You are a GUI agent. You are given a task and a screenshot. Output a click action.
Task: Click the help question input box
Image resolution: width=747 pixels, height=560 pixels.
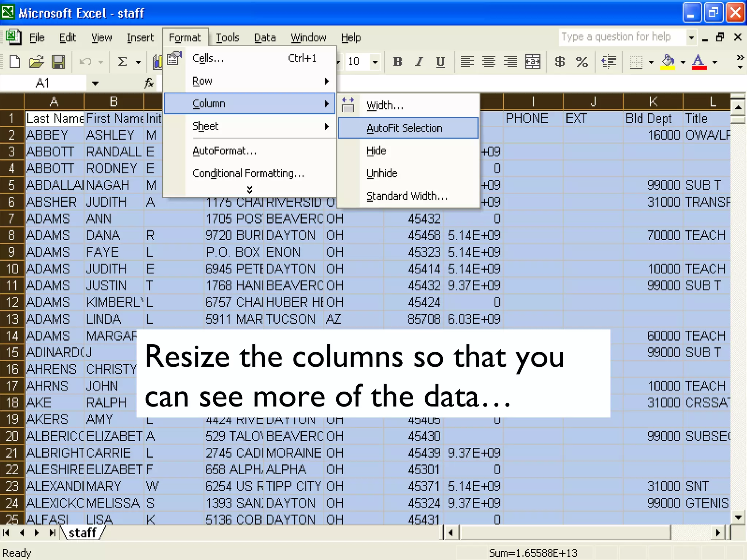tap(622, 37)
